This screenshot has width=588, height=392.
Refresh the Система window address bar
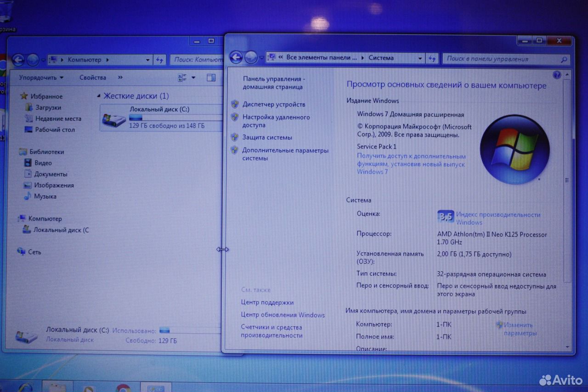point(432,58)
